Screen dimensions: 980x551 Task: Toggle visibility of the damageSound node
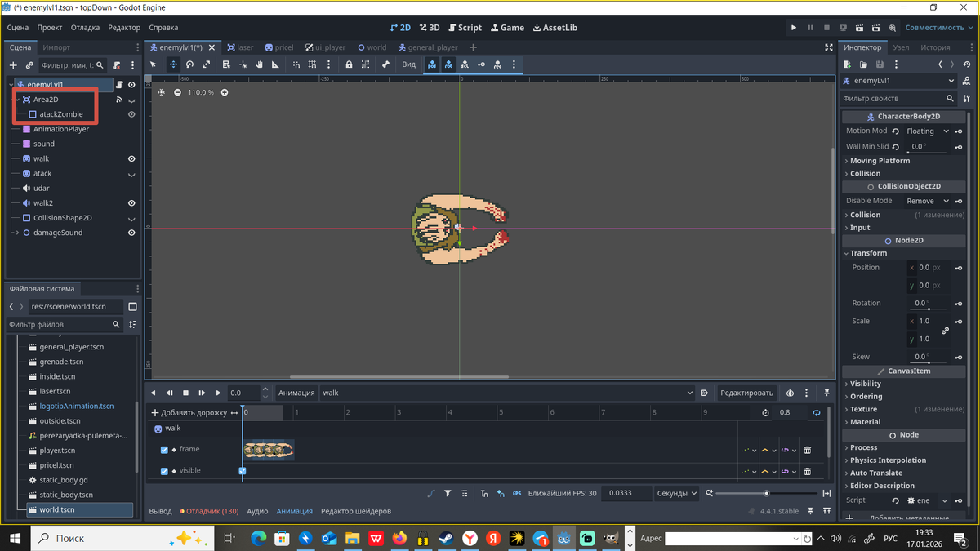point(131,233)
